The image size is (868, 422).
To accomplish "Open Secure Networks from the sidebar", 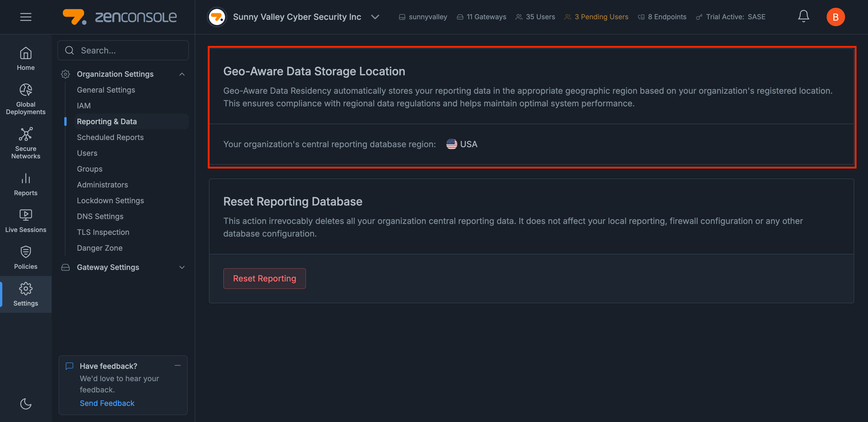I will coord(25,134).
